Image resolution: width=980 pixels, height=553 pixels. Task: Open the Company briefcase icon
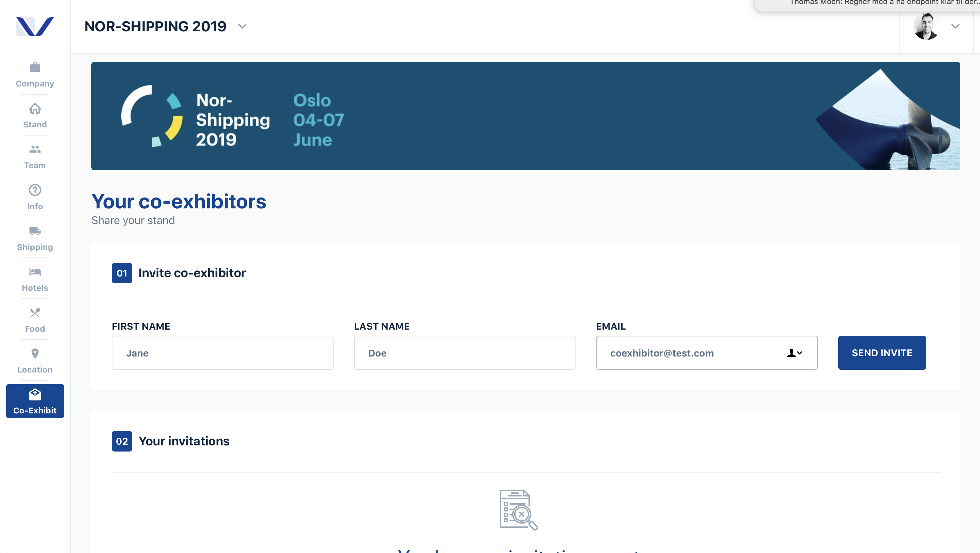tap(35, 68)
